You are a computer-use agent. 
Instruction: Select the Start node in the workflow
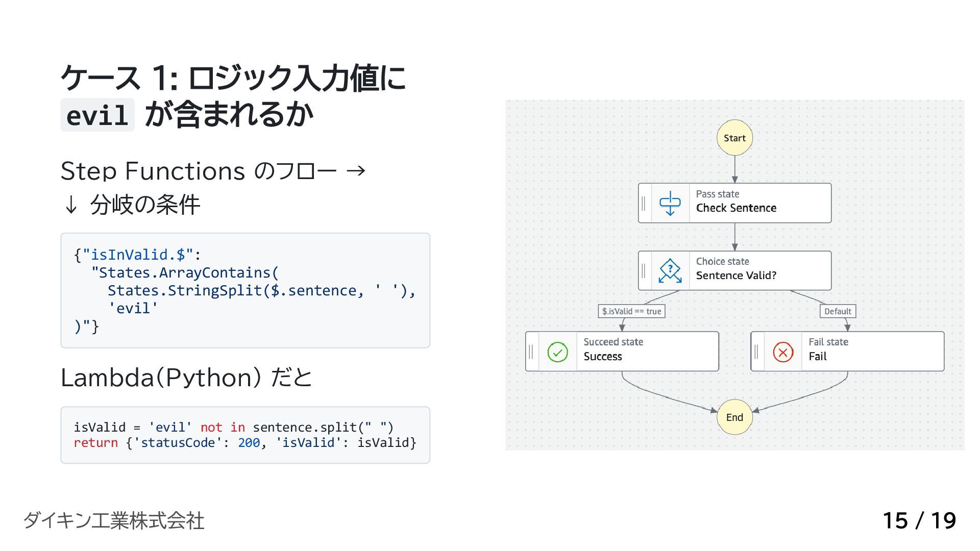click(734, 138)
